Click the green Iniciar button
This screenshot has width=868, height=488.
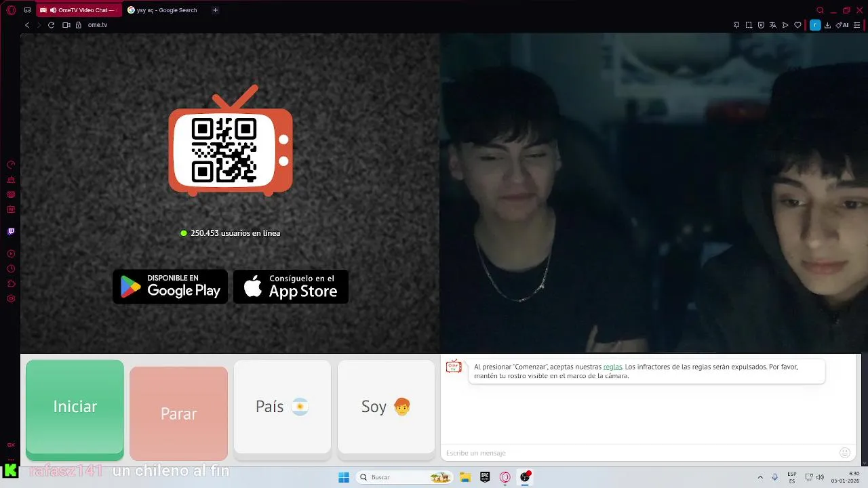pyautogui.click(x=75, y=409)
